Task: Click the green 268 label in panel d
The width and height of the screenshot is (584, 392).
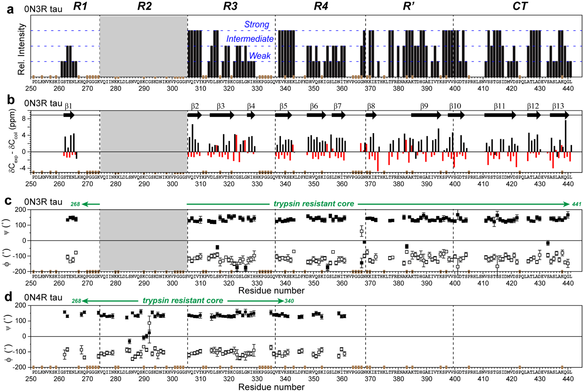Action: pos(76,301)
